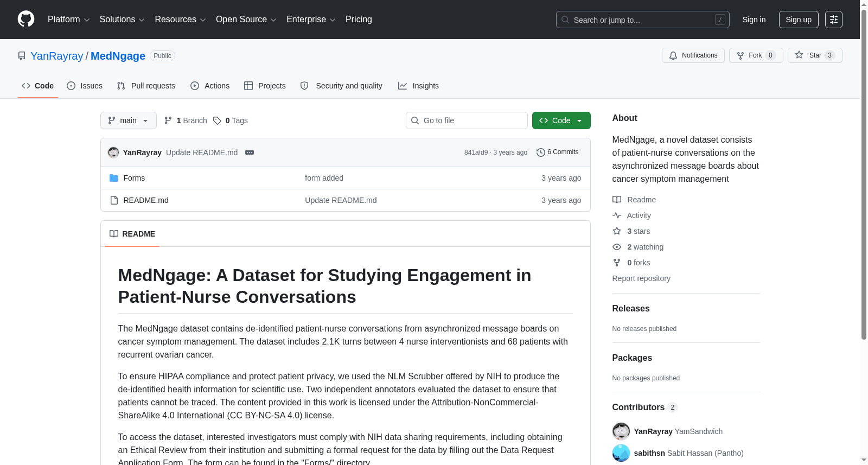Click the Readme book icon in About
The image size is (868, 465).
point(617,200)
